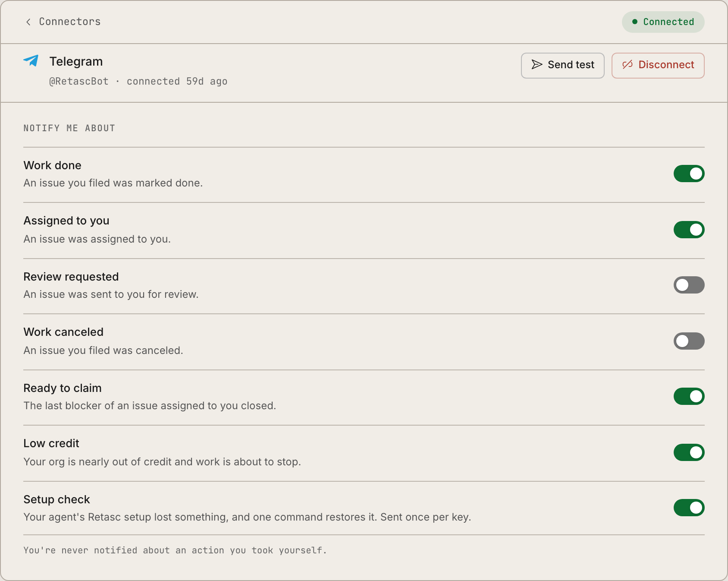Click the Disconnect button
The image size is (728, 581).
click(658, 65)
